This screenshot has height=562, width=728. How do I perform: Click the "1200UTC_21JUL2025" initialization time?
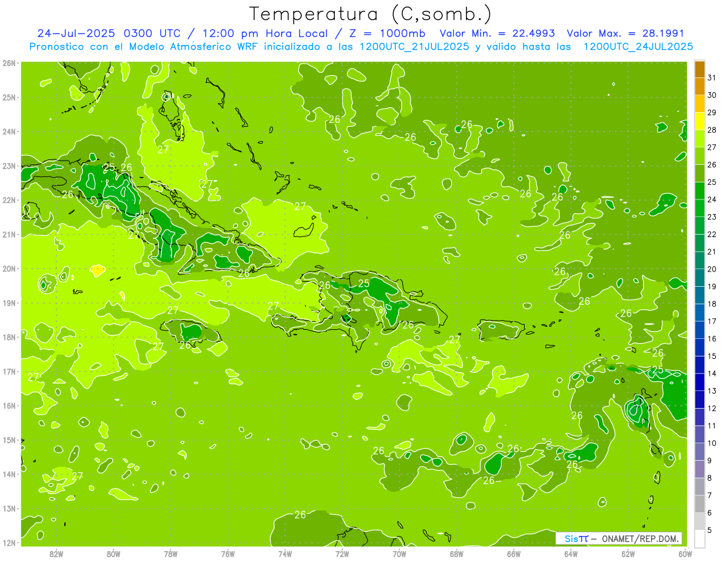[x=414, y=47]
